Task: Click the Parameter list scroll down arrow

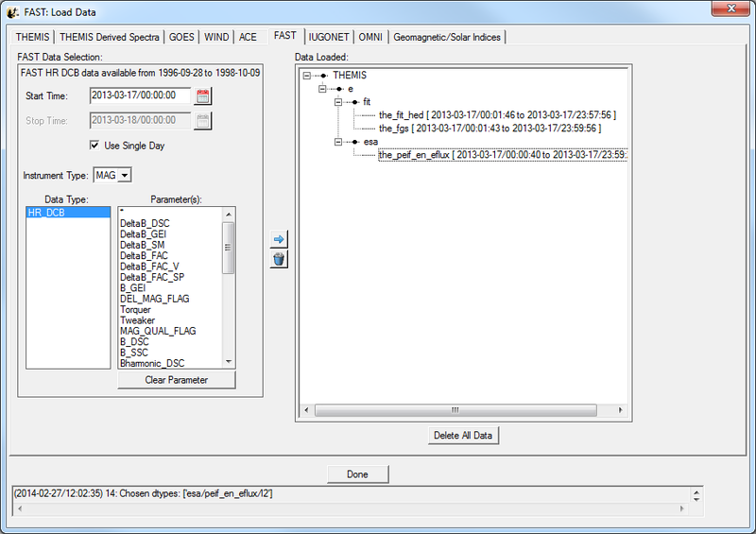Action: (x=228, y=361)
